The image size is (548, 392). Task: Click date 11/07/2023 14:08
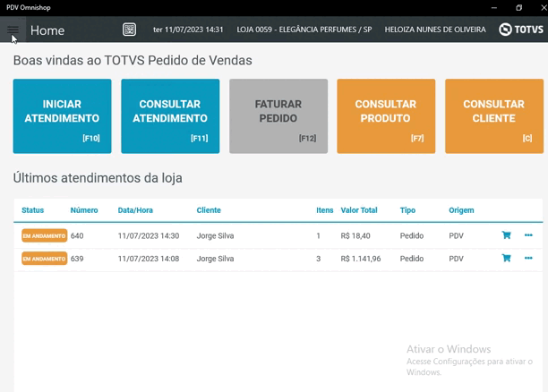point(149,259)
